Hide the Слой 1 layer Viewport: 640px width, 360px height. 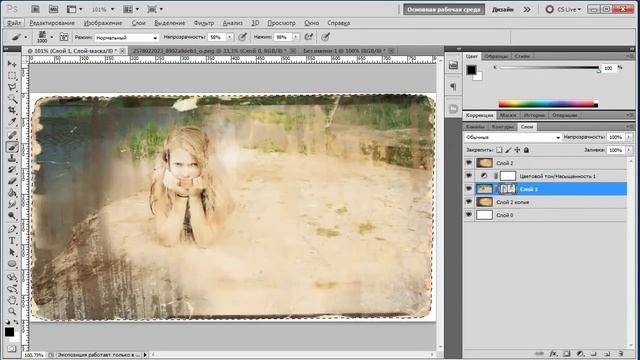pyautogui.click(x=469, y=189)
